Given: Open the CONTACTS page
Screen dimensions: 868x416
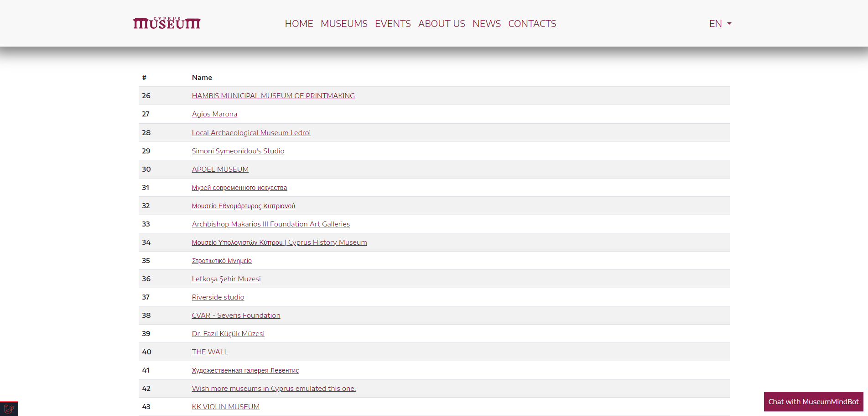Looking at the screenshot, I should tap(532, 24).
